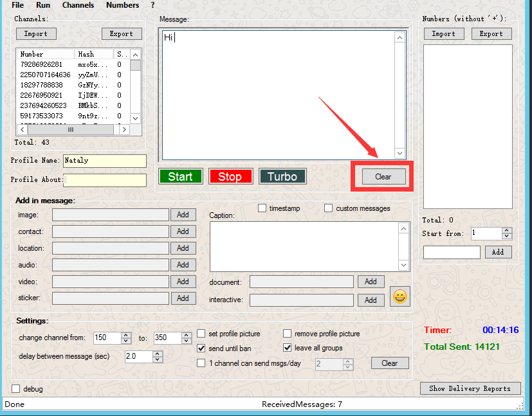
Task: Click inside the Message text area
Action: tap(278, 95)
